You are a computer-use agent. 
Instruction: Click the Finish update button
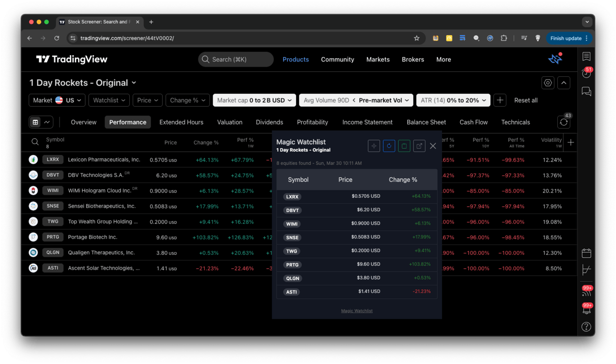[x=569, y=38]
